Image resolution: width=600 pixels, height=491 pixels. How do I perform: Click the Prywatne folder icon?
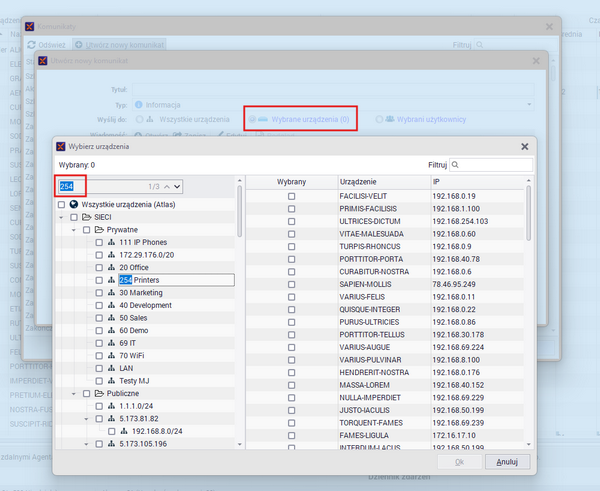pyautogui.click(x=99, y=230)
